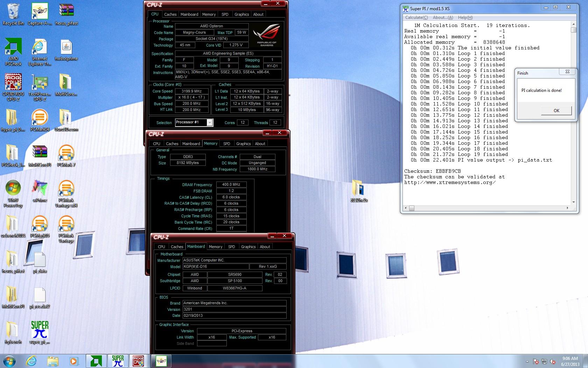Click OK in the Finish dialog
The image size is (588, 368).
pyautogui.click(x=556, y=110)
